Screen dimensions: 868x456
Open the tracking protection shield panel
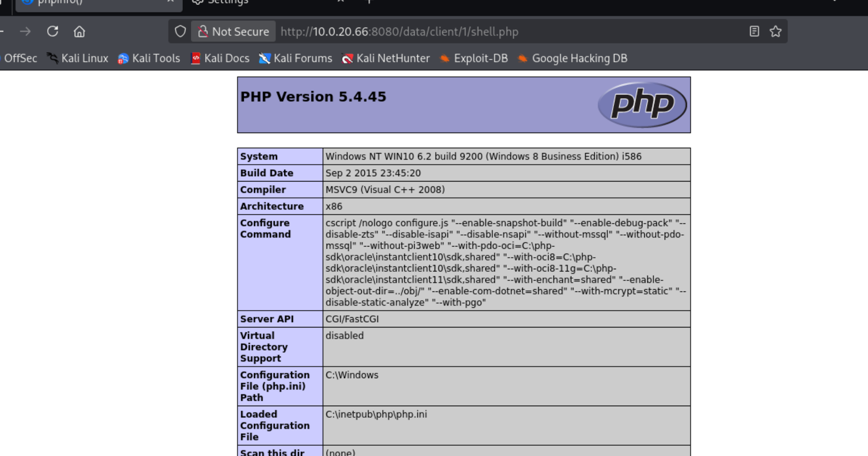180,32
